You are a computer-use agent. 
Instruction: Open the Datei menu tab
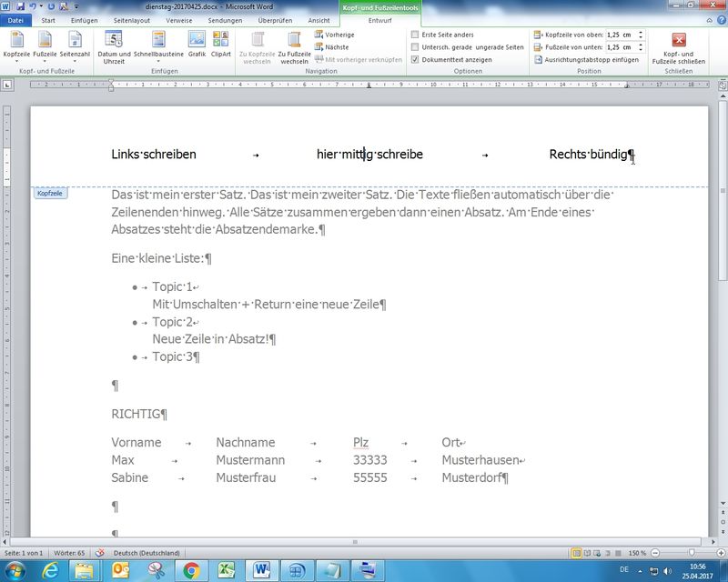click(15, 19)
